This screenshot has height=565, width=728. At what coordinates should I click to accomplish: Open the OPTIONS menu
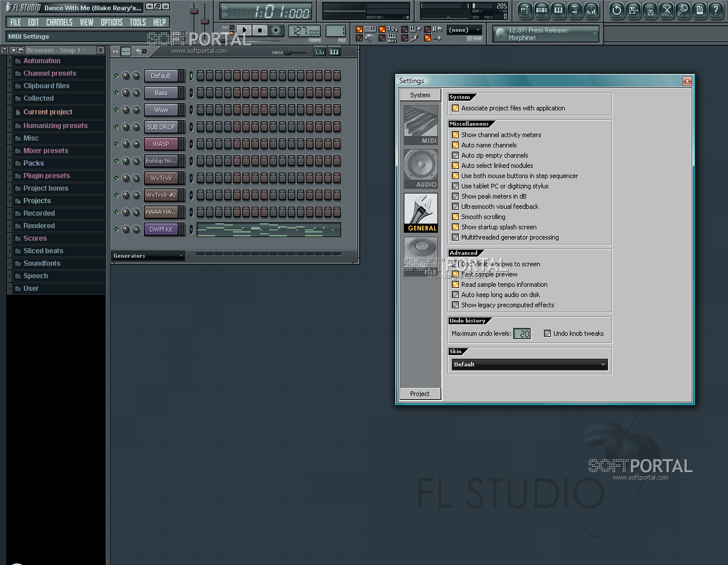(x=111, y=22)
